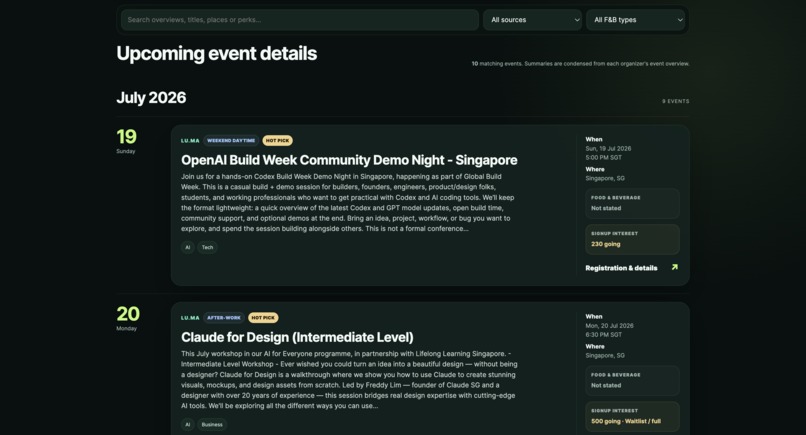Click '500 going · Waitlist / full' text
The height and width of the screenshot is (435, 806).
pos(626,421)
